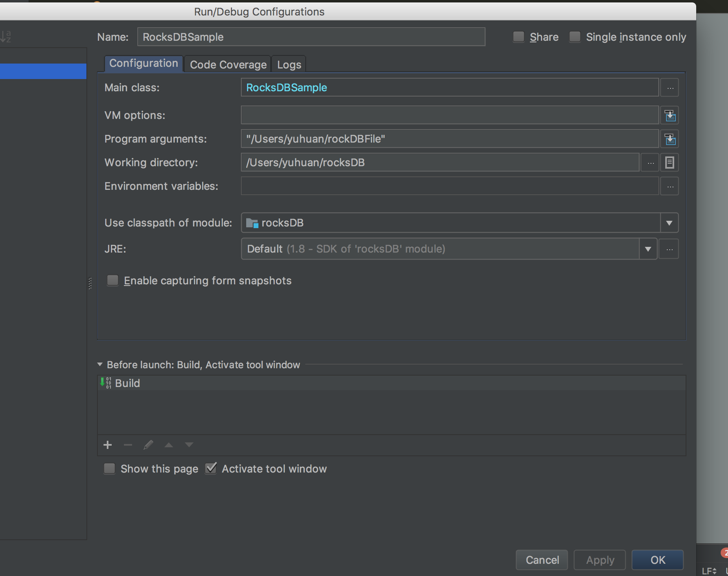This screenshot has height=576, width=728.
Task: Add a new before-launch task
Action: point(108,445)
